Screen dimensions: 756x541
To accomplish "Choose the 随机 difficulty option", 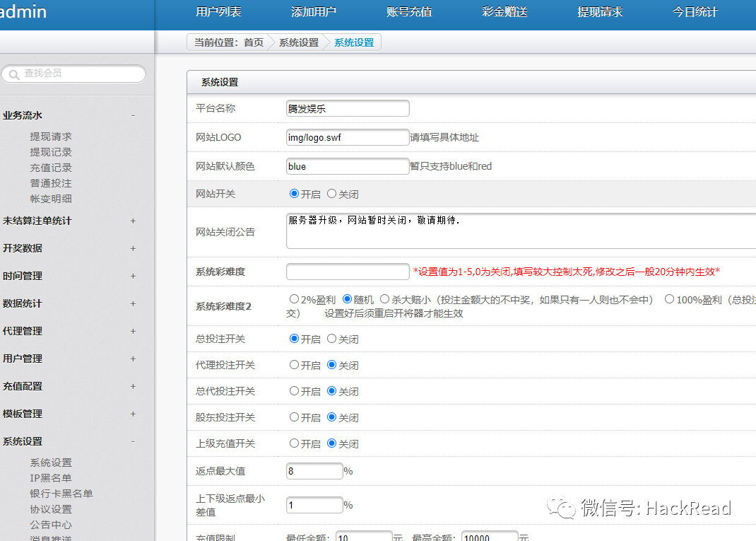I will coord(347,299).
